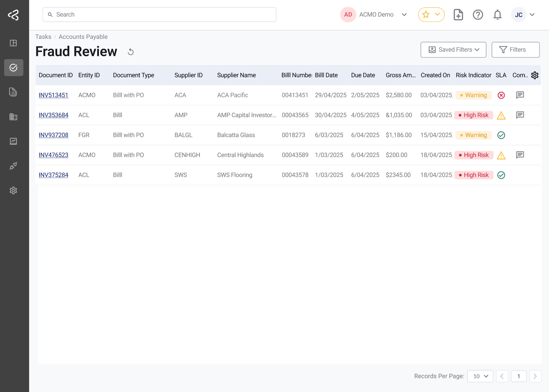This screenshot has height=392, width=549.
Task: Click Warning badge for INV513451
Action: click(474, 95)
